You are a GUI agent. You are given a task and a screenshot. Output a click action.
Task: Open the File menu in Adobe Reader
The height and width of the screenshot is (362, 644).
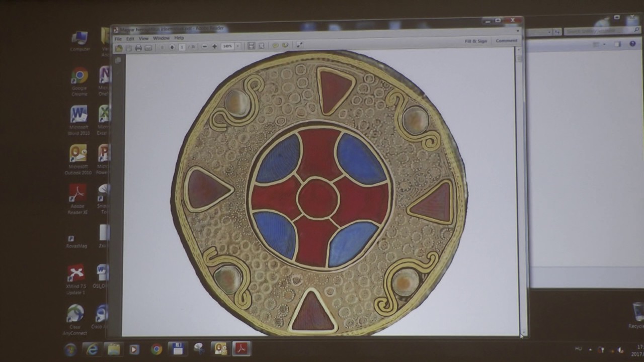[118, 39]
